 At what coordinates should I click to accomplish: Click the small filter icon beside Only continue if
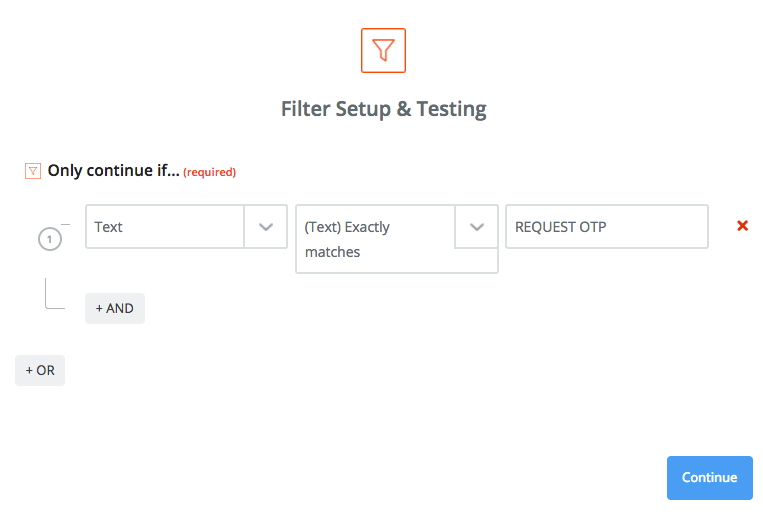tap(33, 171)
